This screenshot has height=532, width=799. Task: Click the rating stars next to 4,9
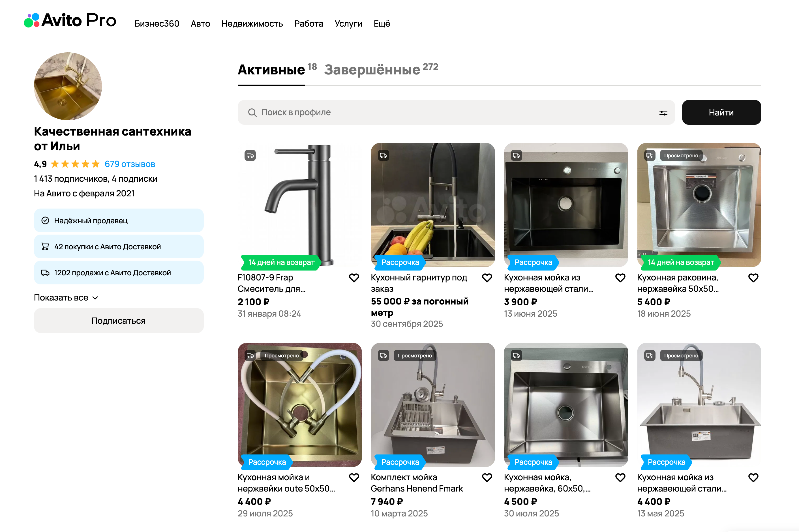coord(75,164)
